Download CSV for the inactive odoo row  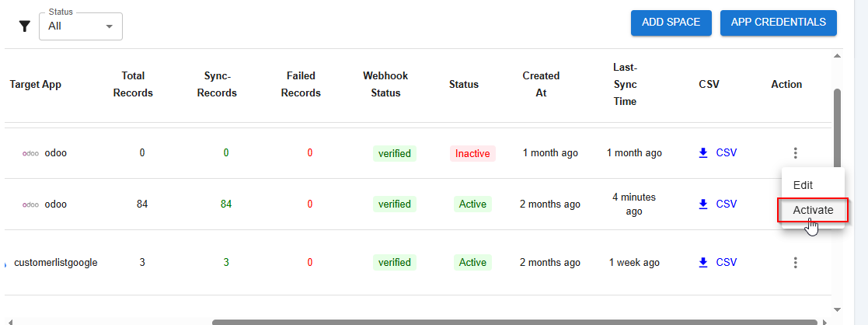tap(716, 153)
